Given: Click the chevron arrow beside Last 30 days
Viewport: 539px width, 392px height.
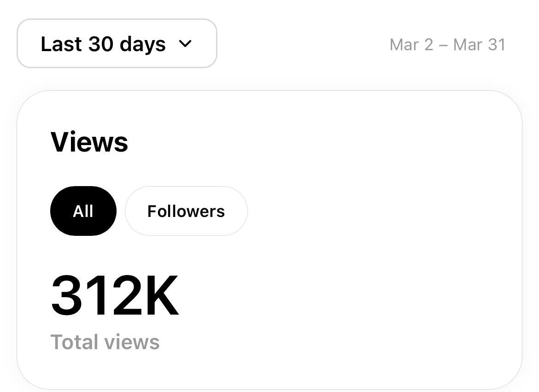Looking at the screenshot, I should (x=185, y=44).
